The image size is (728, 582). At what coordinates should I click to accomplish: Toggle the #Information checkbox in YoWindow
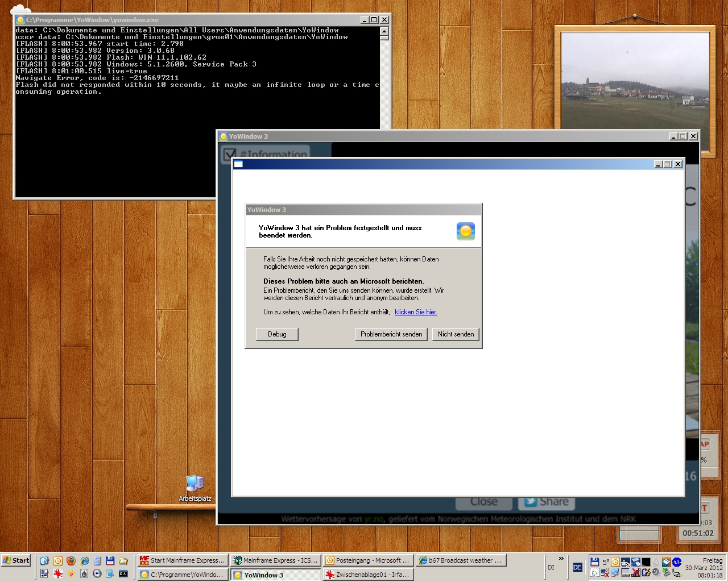[230, 154]
